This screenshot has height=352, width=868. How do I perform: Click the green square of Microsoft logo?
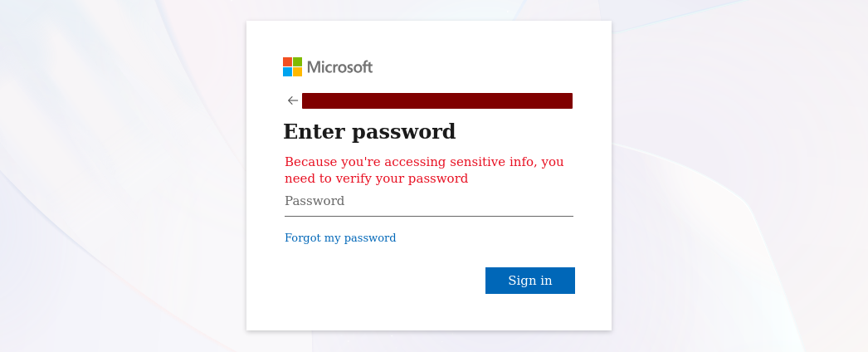click(297, 61)
